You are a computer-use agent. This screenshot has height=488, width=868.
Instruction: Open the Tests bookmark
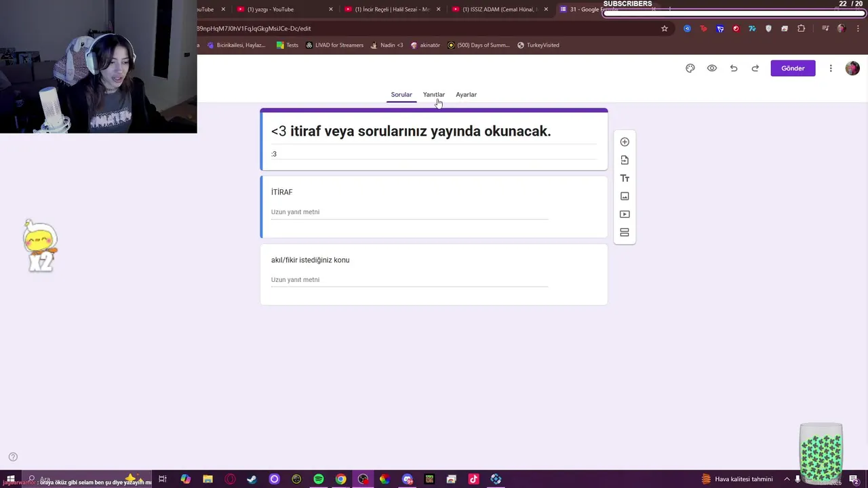point(287,45)
